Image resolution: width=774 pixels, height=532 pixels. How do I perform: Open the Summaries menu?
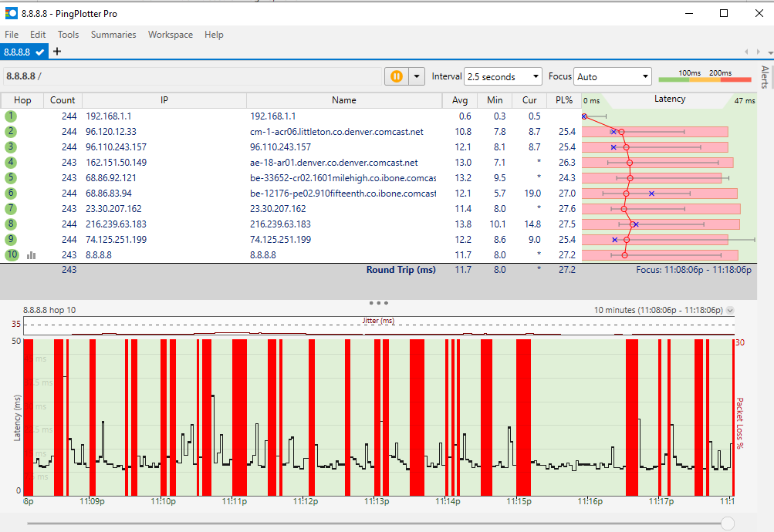coord(113,35)
